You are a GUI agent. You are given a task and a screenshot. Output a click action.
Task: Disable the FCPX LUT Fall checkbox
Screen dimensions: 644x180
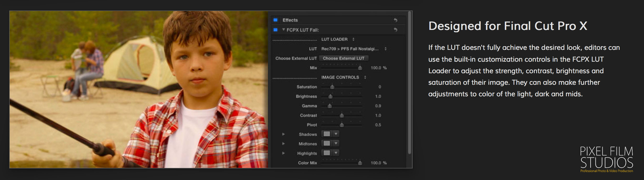[275, 30]
